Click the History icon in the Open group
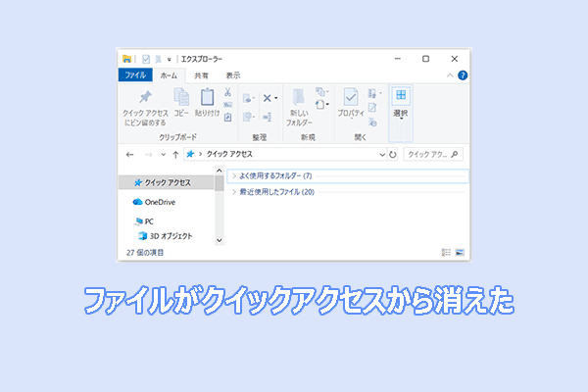Viewport: 588px width, 392px height. tap(372, 122)
